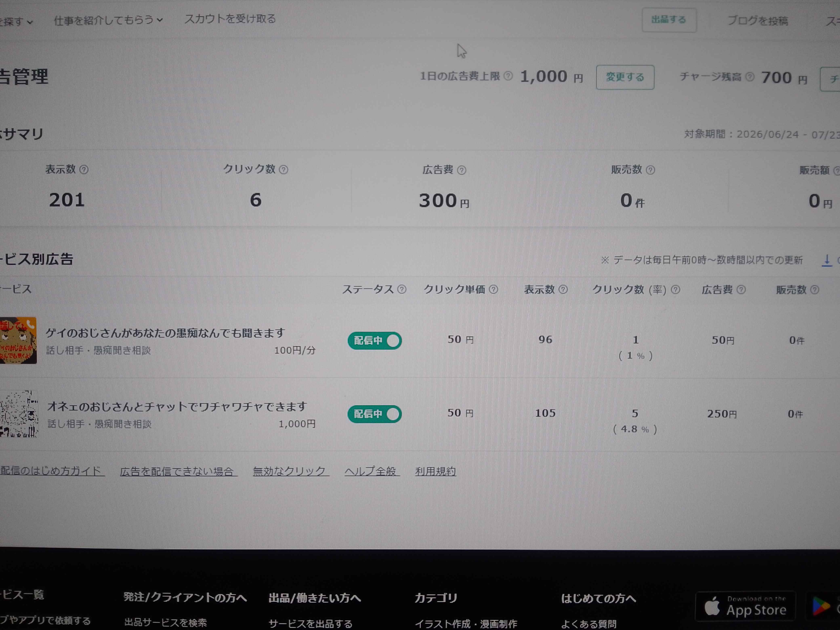
Task: Open help icon next to 1日の広告費上限
Action: click(x=508, y=76)
